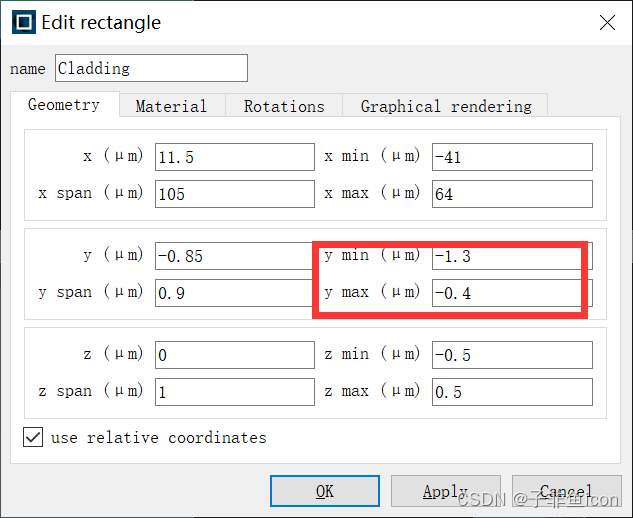Click the 'z max (μm)' label

tap(372, 390)
